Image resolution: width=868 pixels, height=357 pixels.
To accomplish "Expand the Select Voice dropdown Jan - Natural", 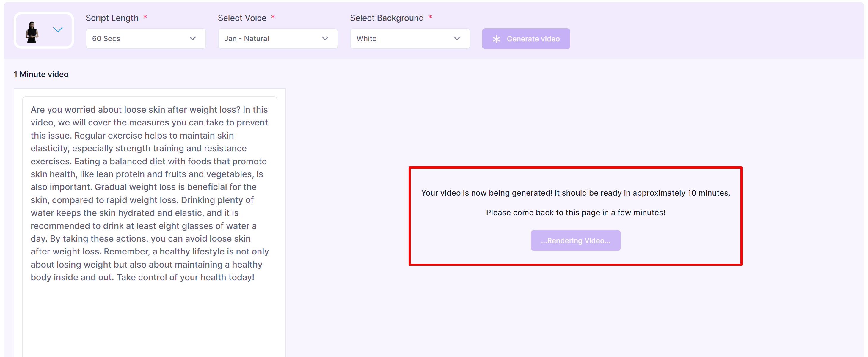I will [x=278, y=38].
